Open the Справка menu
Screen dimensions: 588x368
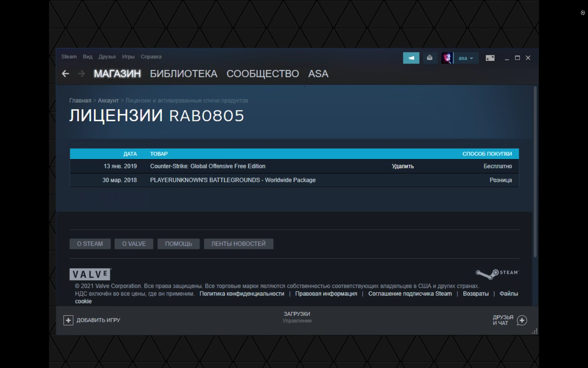151,57
